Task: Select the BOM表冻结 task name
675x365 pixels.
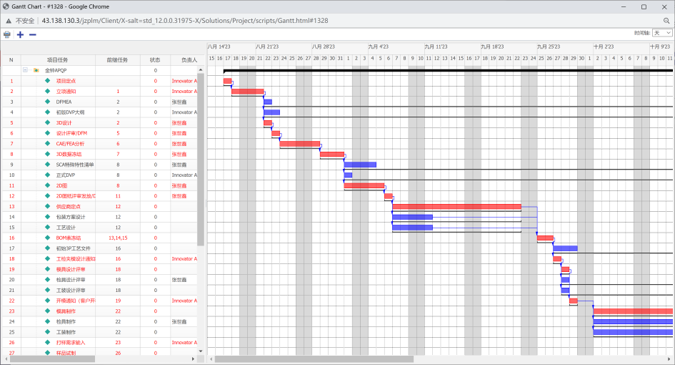Action: point(68,238)
